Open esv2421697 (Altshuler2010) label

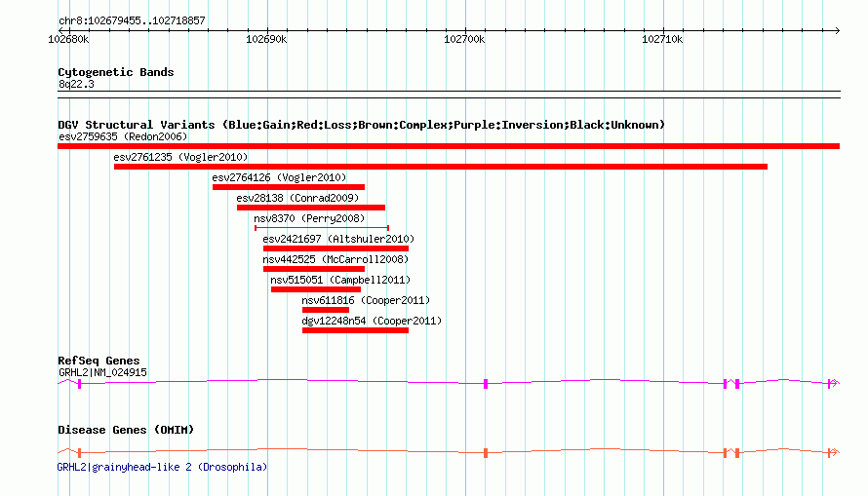click(338, 239)
